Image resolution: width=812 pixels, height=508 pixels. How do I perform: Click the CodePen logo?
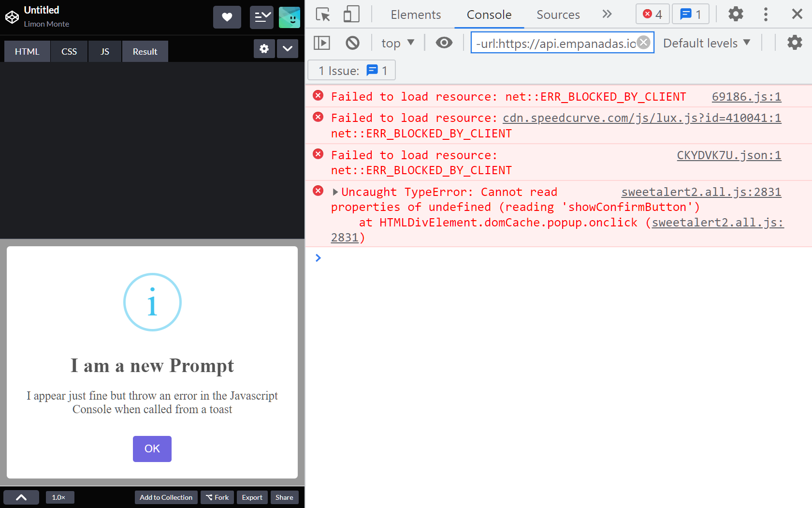pyautogui.click(x=12, y=17)
